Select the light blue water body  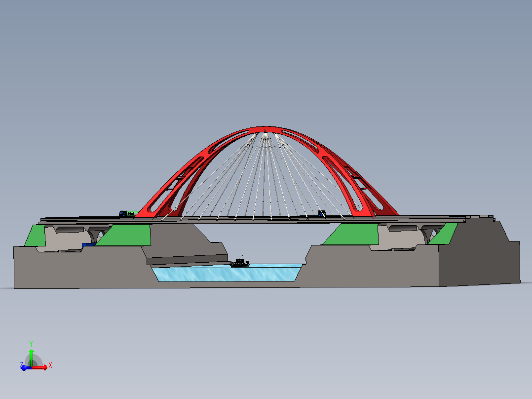[227, 274]
